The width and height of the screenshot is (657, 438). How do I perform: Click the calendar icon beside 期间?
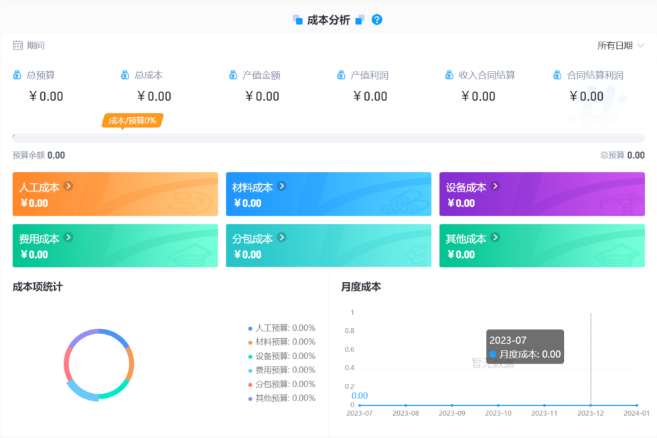coord(17,45)
